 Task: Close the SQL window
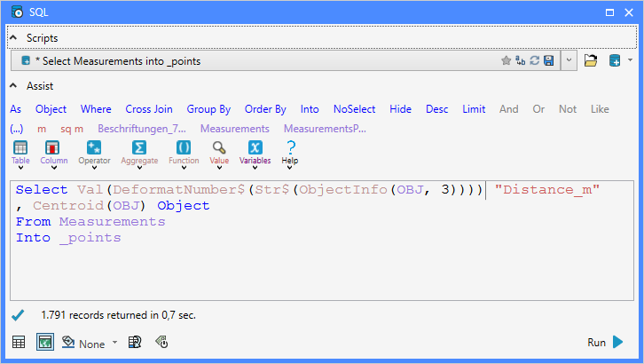click(629, 12)
